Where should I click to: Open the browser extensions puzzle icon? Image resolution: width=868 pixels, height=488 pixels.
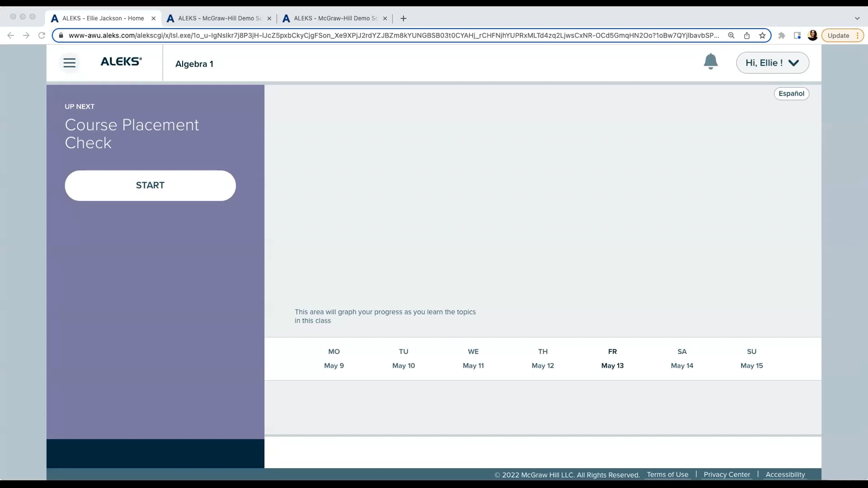[781, 36]
